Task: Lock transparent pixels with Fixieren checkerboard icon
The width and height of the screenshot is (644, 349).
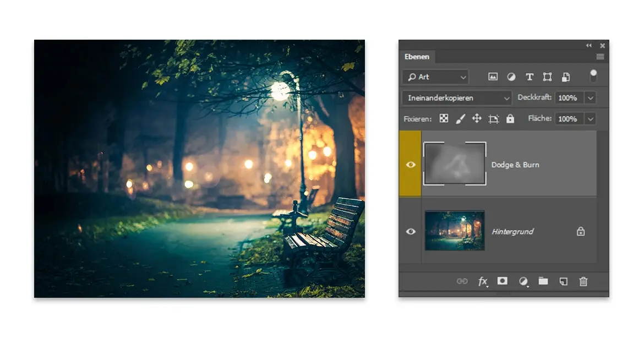Action: 443,118
